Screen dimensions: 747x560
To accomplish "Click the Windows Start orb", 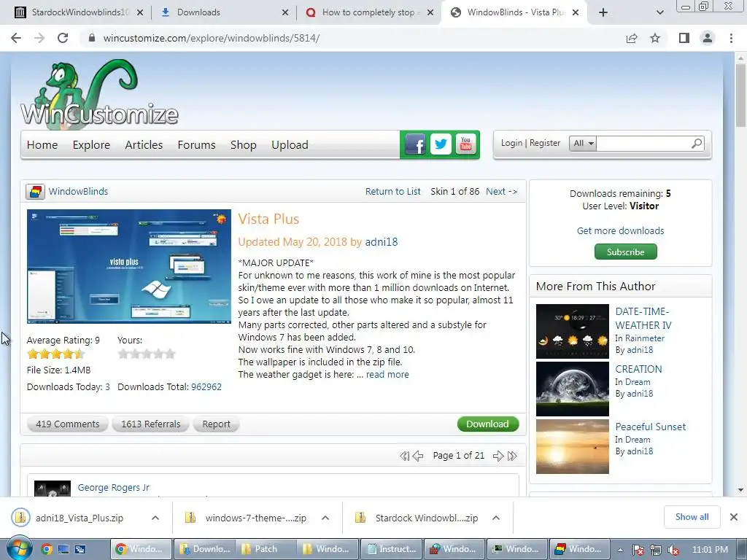I will 19,548.
